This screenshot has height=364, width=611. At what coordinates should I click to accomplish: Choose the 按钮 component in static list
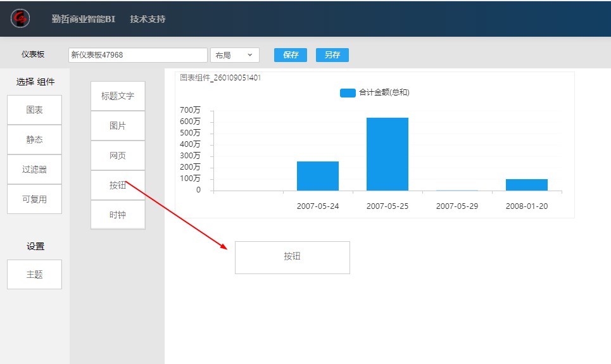coord(118,185)
